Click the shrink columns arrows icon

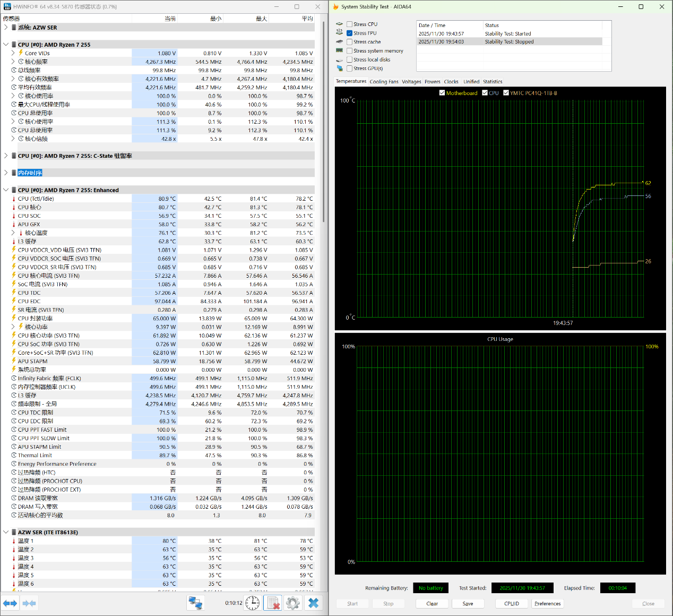click(x=29, y=603)
